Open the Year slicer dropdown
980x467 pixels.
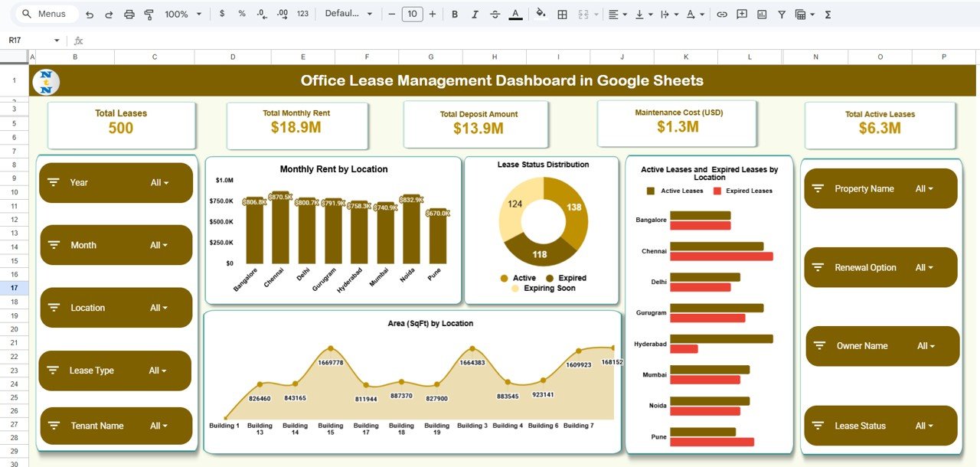coord(159,183)
